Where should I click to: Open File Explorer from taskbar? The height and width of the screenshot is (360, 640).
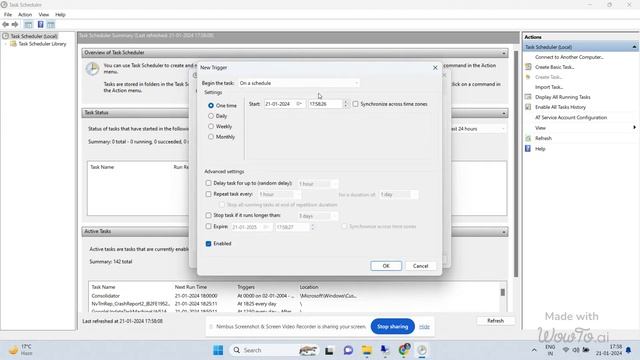pos(367,350)
